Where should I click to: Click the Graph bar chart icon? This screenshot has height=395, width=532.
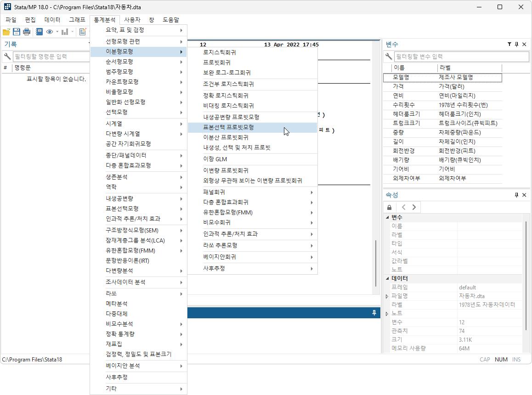65,32
